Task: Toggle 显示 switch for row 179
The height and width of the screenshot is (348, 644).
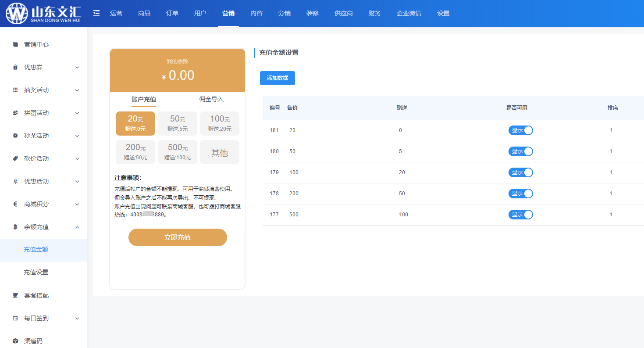Action: tap(521, 172)
